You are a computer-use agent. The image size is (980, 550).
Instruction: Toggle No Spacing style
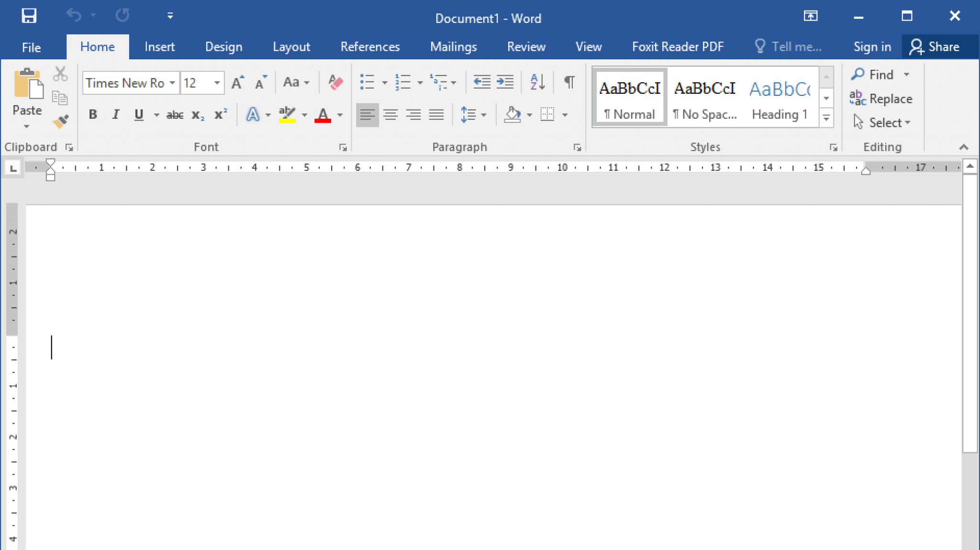point(704,98)
